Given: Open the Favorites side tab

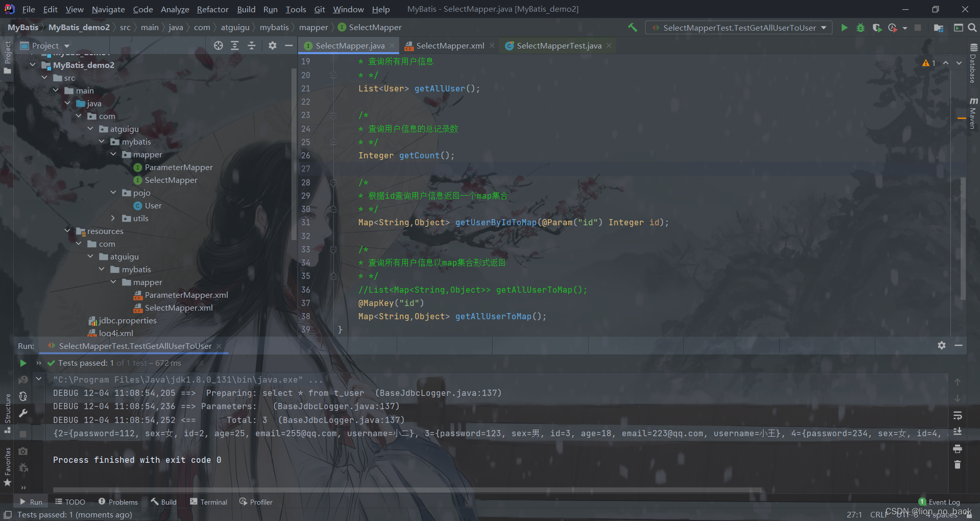Looking at the screenshot, I should click(8, 466).
